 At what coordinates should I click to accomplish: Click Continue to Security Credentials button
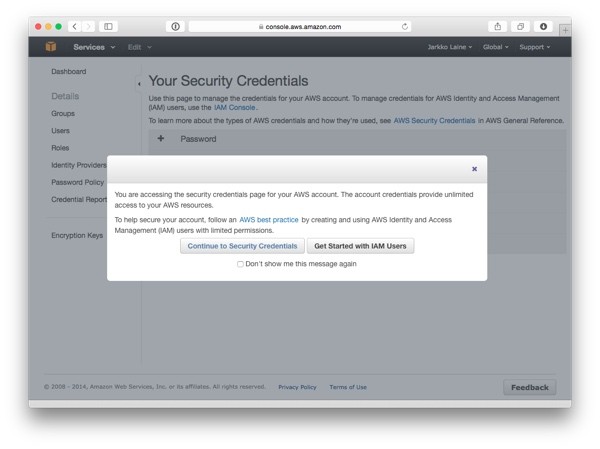click(x=242, y=246)
